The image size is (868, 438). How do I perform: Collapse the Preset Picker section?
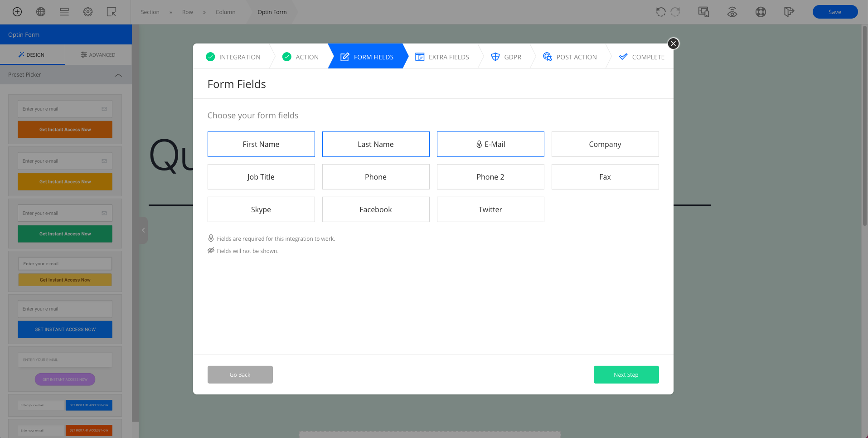click(x=118, y=75)
